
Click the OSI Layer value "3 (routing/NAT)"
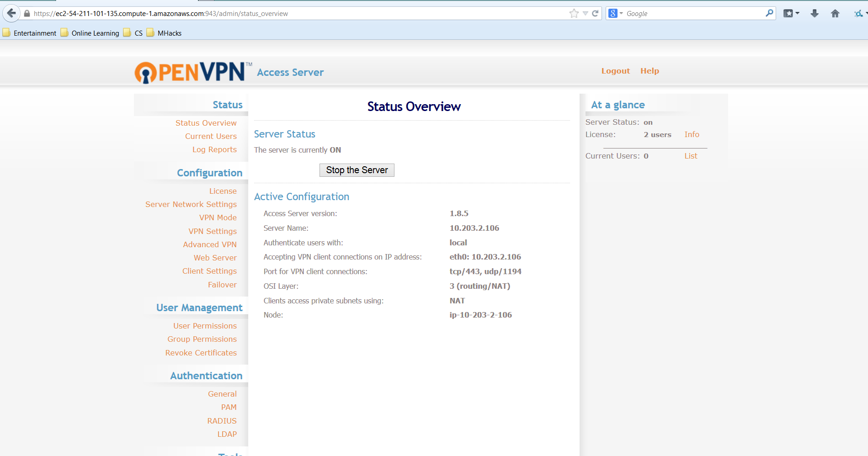tap(480, 286)
